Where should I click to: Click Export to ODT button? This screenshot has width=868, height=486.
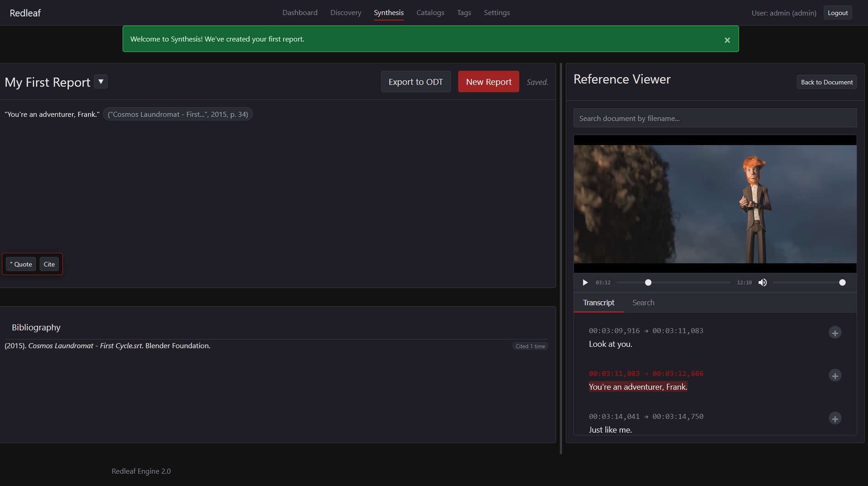[x=415, y=82]
